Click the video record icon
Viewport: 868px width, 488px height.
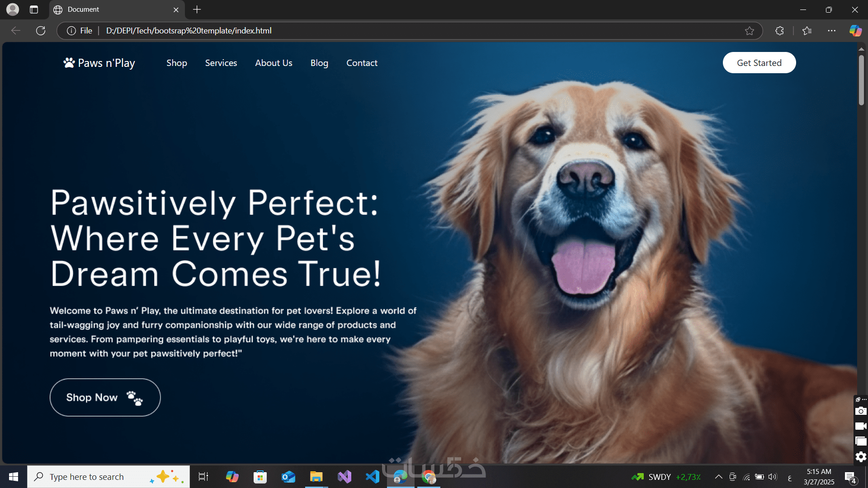point(861,426)
